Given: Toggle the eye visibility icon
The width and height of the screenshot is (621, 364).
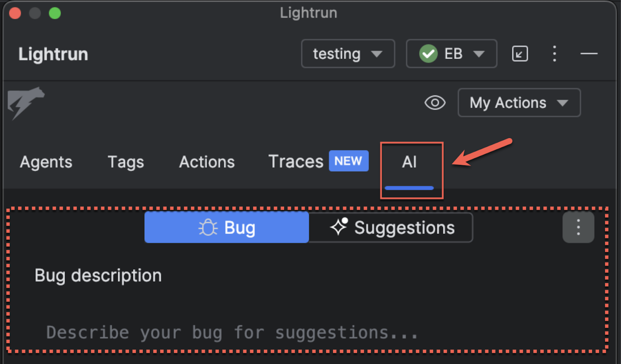Looking at the screenshot, I should coord(435,103).
